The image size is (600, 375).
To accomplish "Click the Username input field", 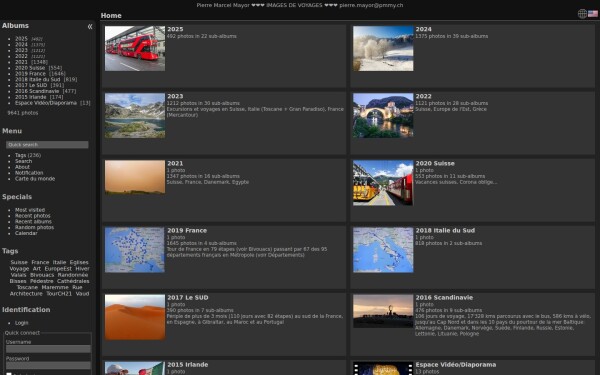I will point(48,349).
